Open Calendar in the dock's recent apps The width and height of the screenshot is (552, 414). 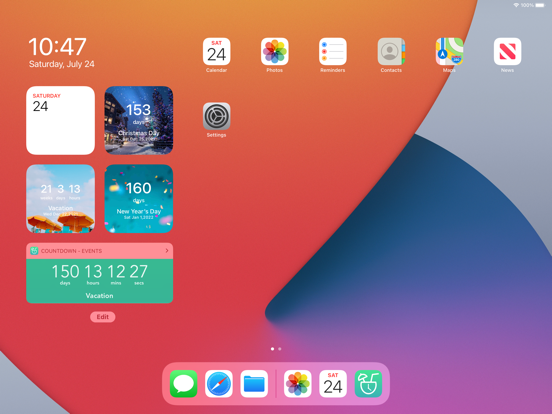[333, 384]
